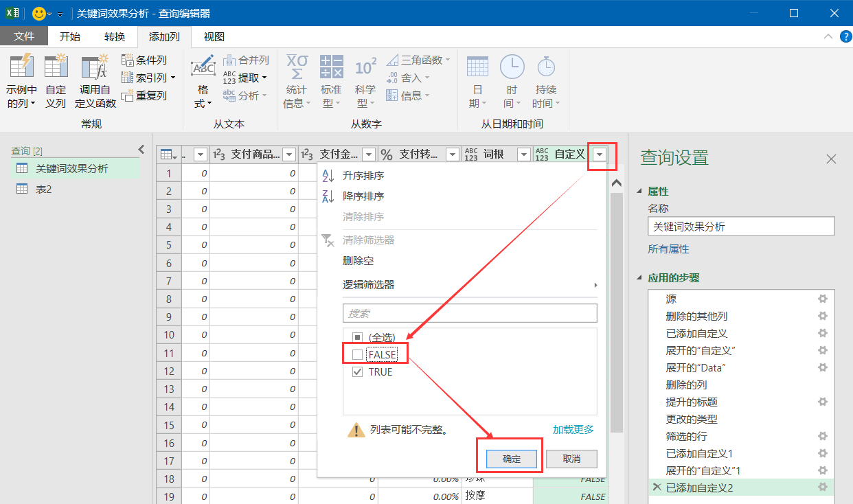Screen dimensions: 853x504
Task: Open the Format (格式) text tool
Action: click(203, 81)
